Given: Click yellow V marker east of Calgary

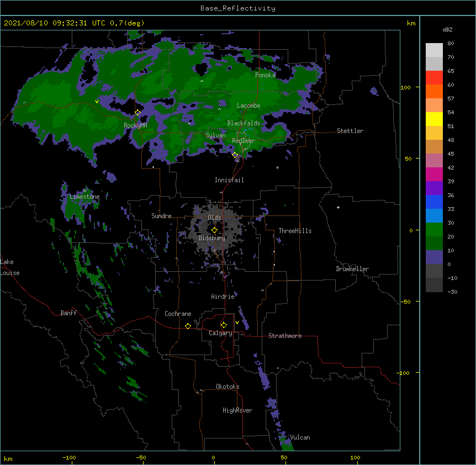Looking at the screenshot, I should [x=237, y=323].
